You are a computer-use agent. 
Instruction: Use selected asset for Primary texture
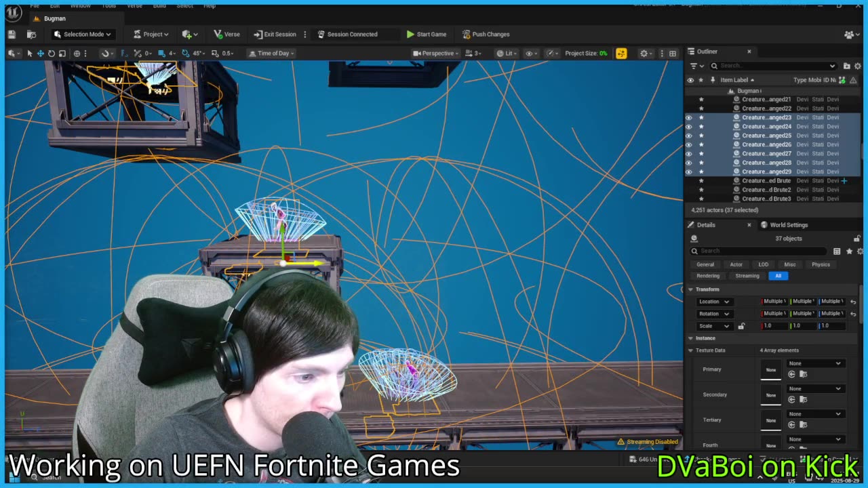[x=791, y=374]
